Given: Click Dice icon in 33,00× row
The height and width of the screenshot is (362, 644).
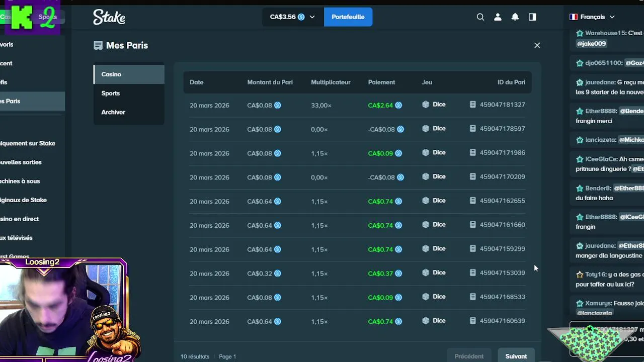Looking at the screenshot, I should (426, 105).
